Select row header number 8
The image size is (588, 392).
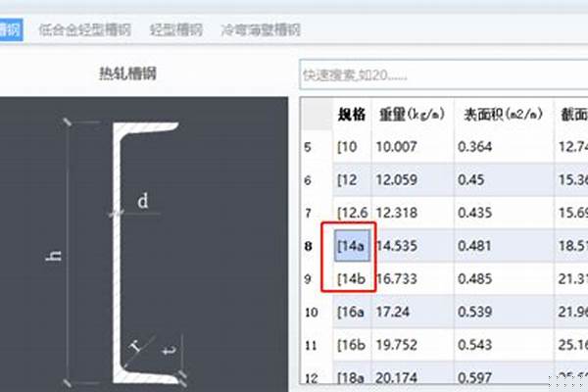pos(309,247)
